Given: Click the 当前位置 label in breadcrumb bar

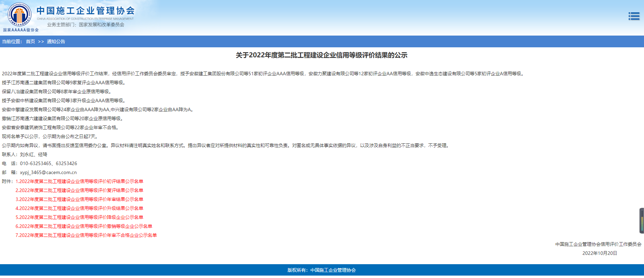Looking at the screenshot, I should click(x=12, y=41).
